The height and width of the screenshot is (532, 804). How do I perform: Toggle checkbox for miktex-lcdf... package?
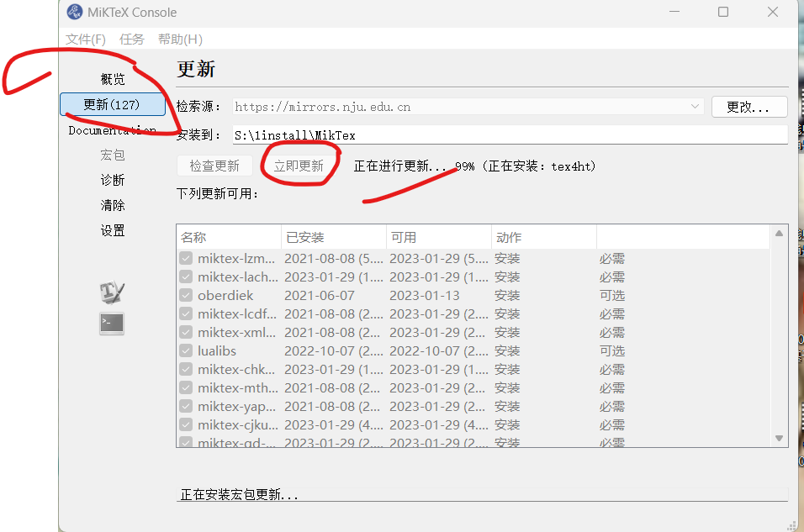pyautogui.click(x=186, y=313)
